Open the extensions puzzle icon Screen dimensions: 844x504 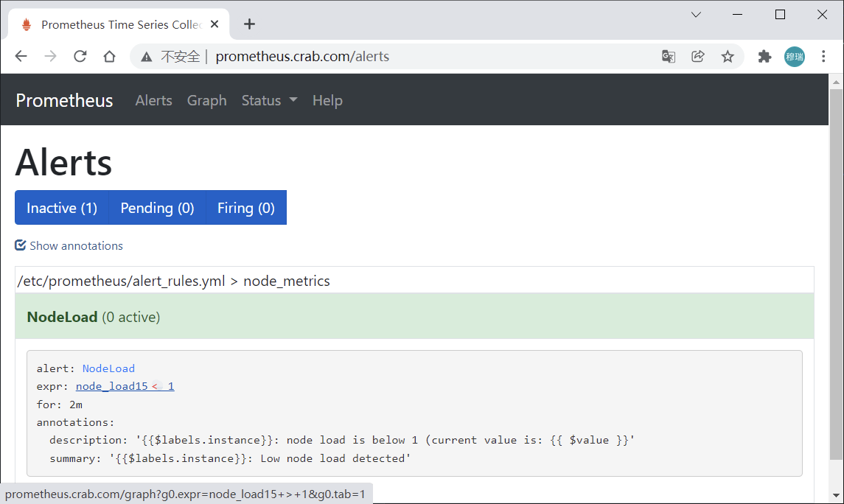[x=764, y=57]
